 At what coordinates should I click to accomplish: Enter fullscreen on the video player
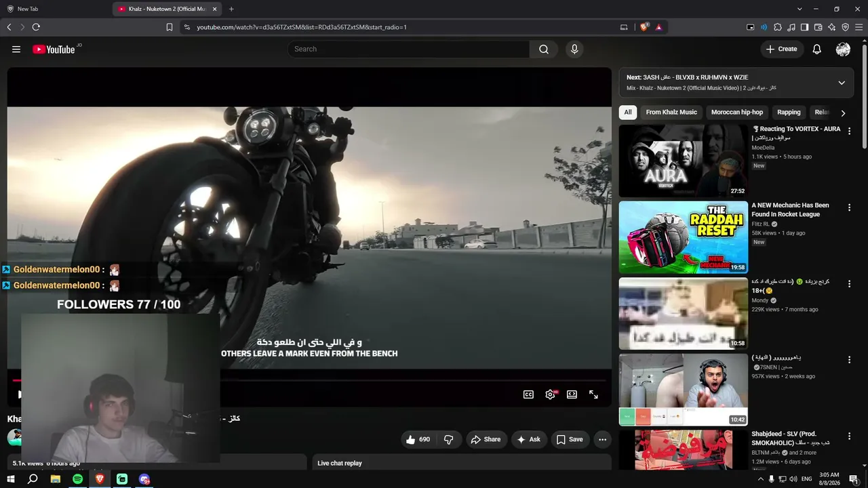click(x=593, y=394)
